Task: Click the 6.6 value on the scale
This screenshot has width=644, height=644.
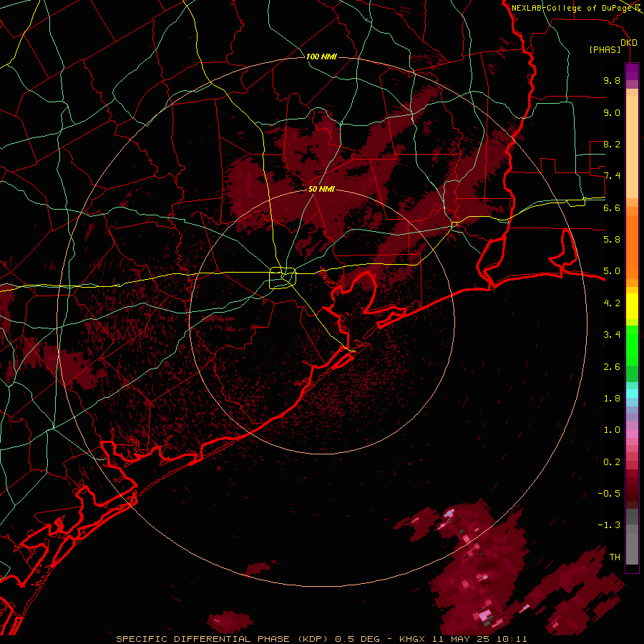Action: pos(612,208)
